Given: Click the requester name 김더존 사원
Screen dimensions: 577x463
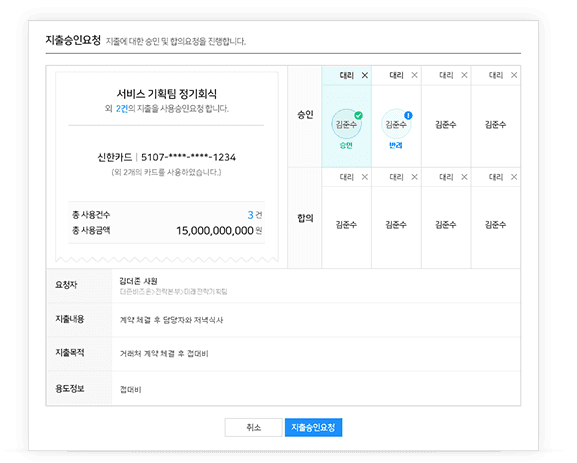Looking at the screenshot, I should 138,281.
